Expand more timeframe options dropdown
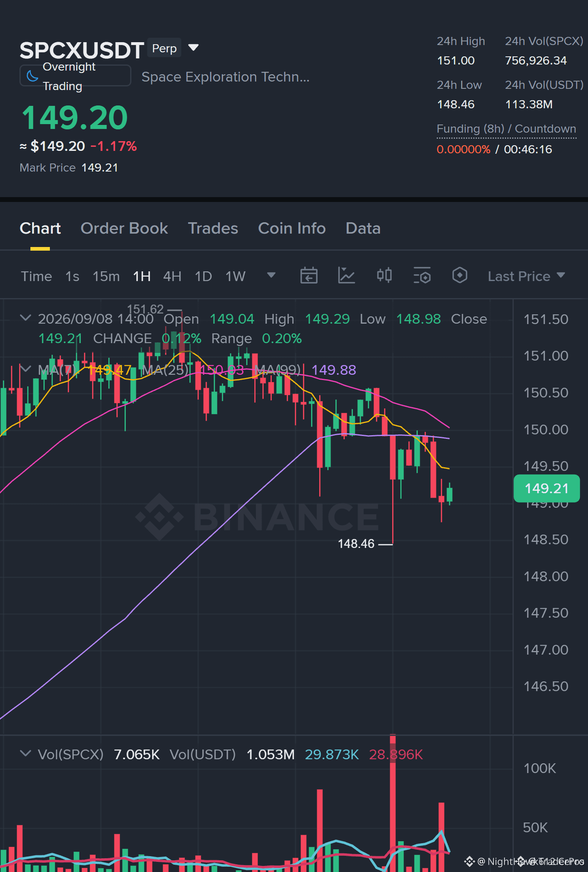Screen dimensions: 588x872 pos(271,275)
